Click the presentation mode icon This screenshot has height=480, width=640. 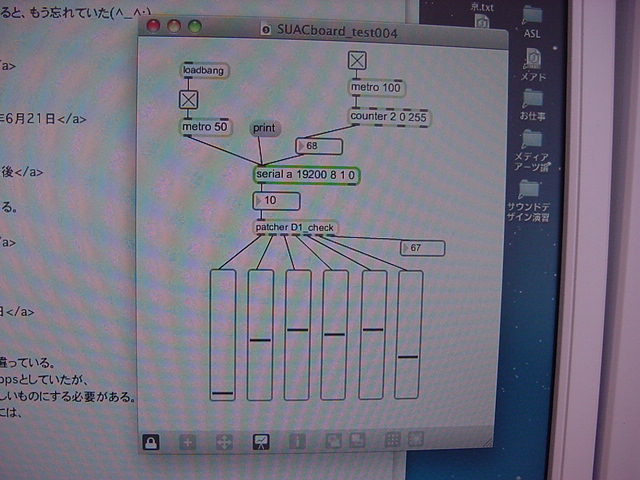(261, 442)
